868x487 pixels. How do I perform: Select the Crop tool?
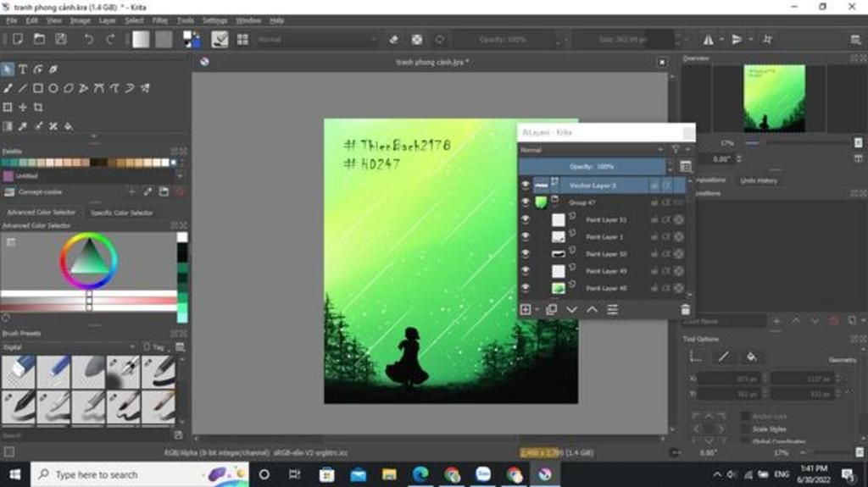[38, 107]
